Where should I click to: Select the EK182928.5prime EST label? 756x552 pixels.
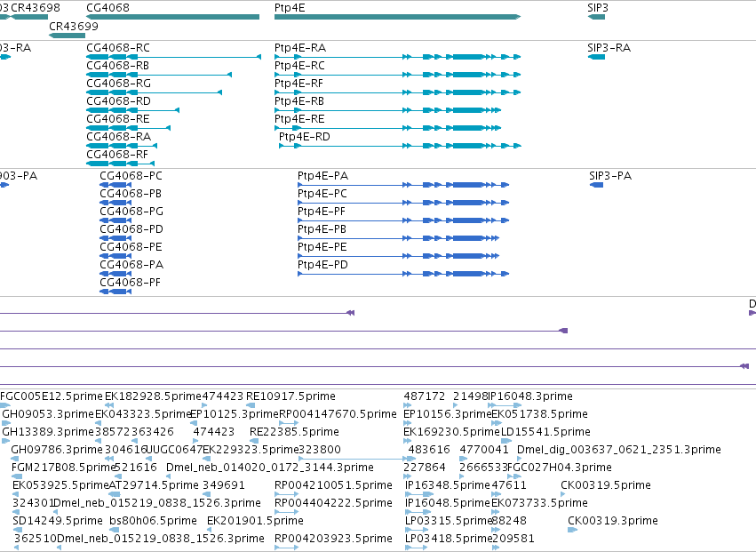(x=153, y=396)
